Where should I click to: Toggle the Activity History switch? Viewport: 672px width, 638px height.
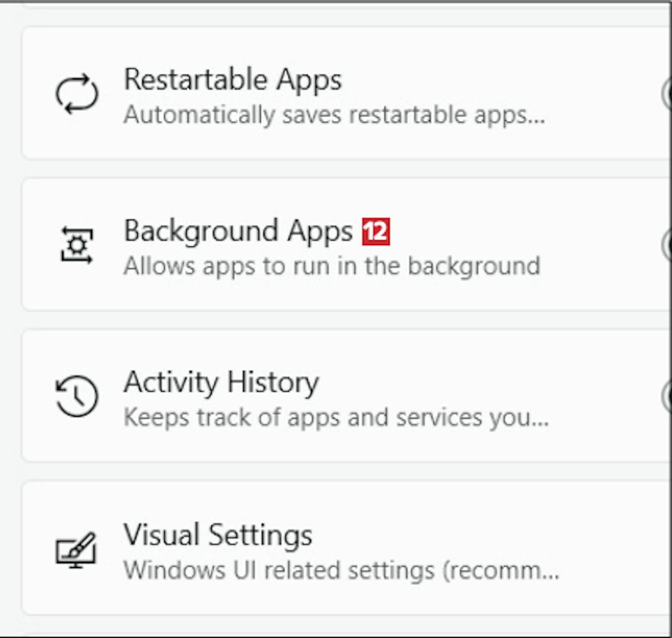click(x=667, y=396)
